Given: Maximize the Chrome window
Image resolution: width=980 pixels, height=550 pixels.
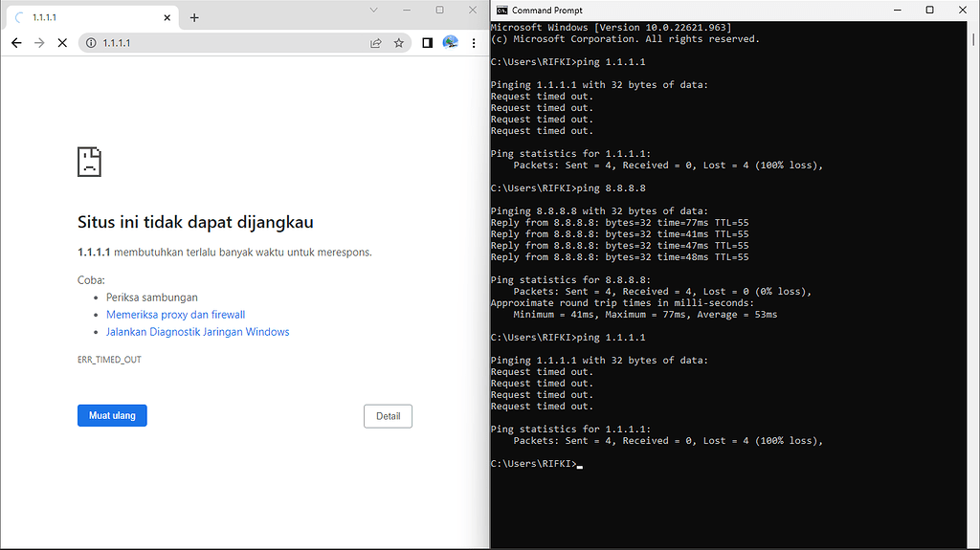Looking at the screenshot, I should (x=440, y=10).
